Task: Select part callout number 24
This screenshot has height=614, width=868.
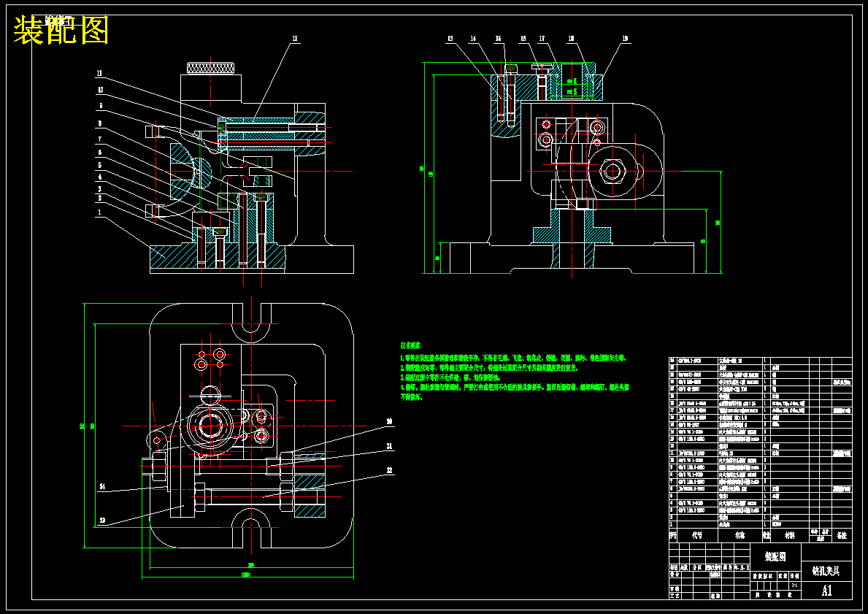Action: coord(102,487)
